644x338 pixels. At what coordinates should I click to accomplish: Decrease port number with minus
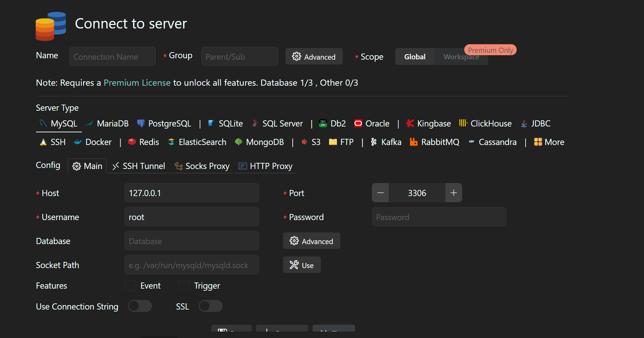(380, 193)
